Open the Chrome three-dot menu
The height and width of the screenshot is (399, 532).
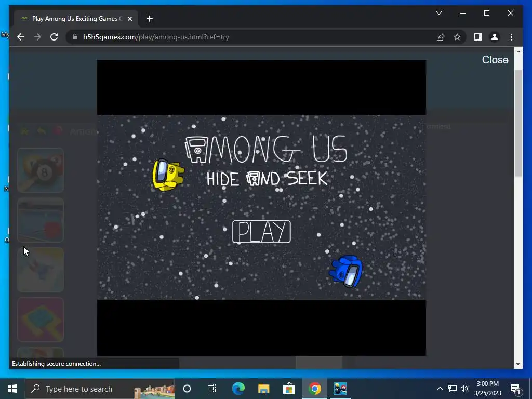point(511,37)
